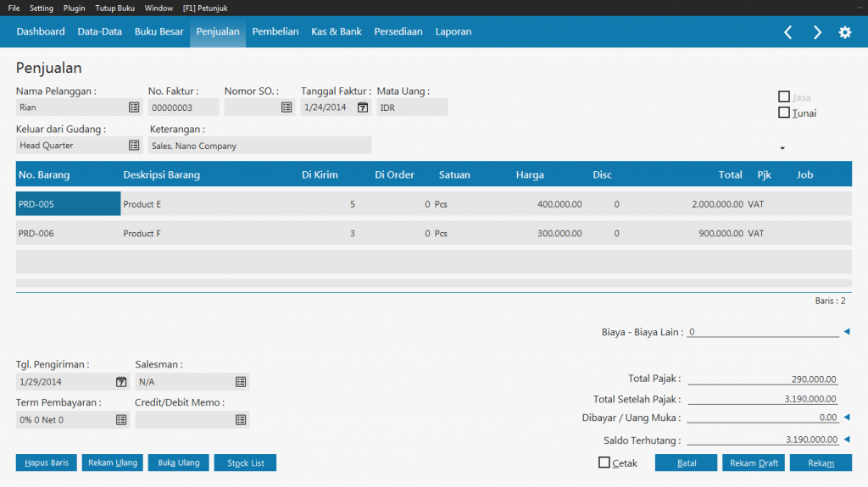Click the settings gear icon
Image resolution: width=868 pixels, height=487 pixels.
click(844, 32)
